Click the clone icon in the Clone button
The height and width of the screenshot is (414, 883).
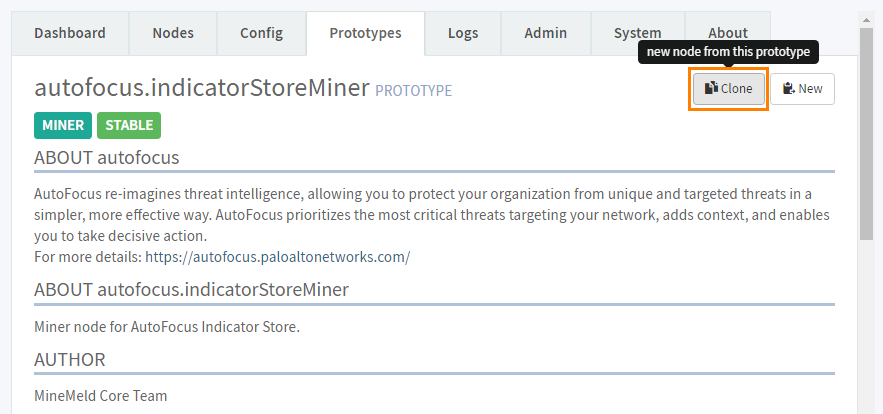[x=710, y=89]
